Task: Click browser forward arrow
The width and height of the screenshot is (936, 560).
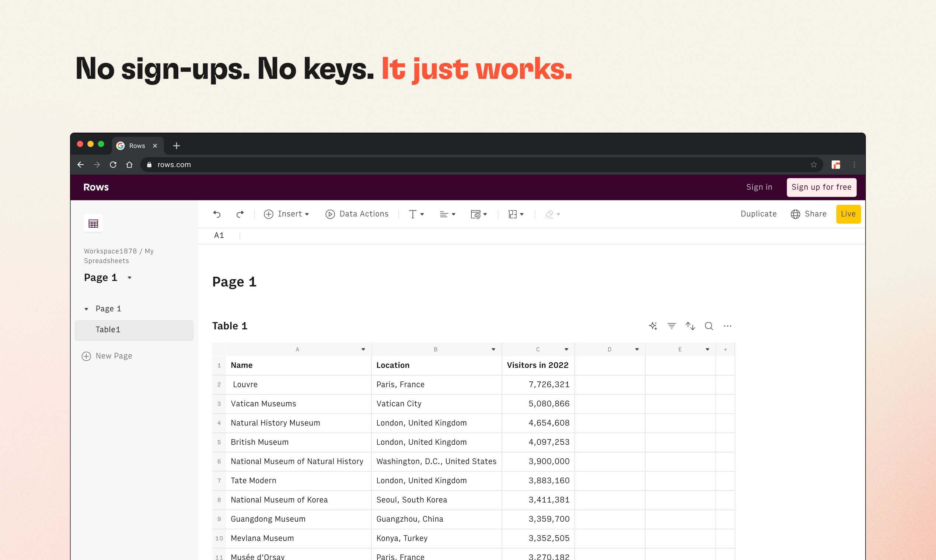Action: pyautogui.click(x=97, y=165)
